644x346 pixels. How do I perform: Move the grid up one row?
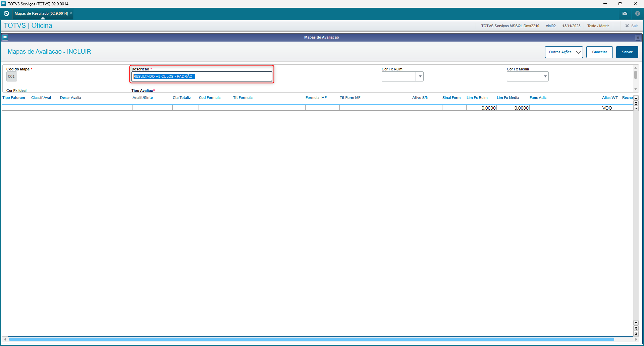[636, 109]
